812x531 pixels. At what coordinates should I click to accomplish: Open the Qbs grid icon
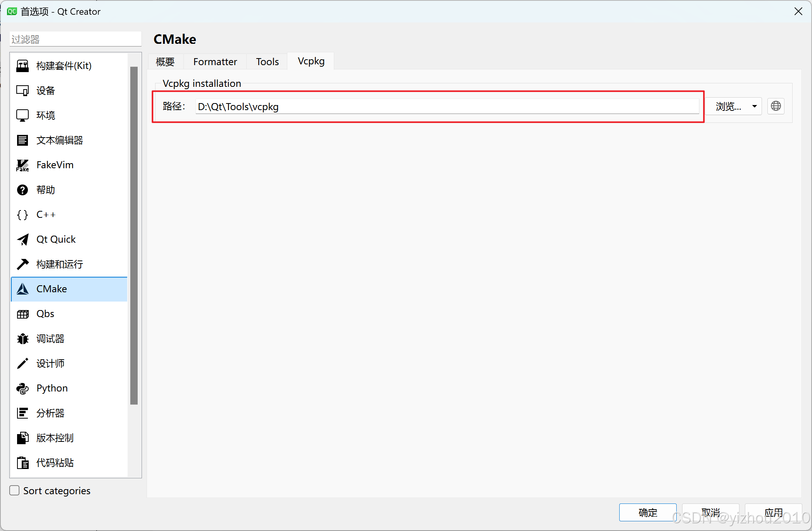(22, 314)
